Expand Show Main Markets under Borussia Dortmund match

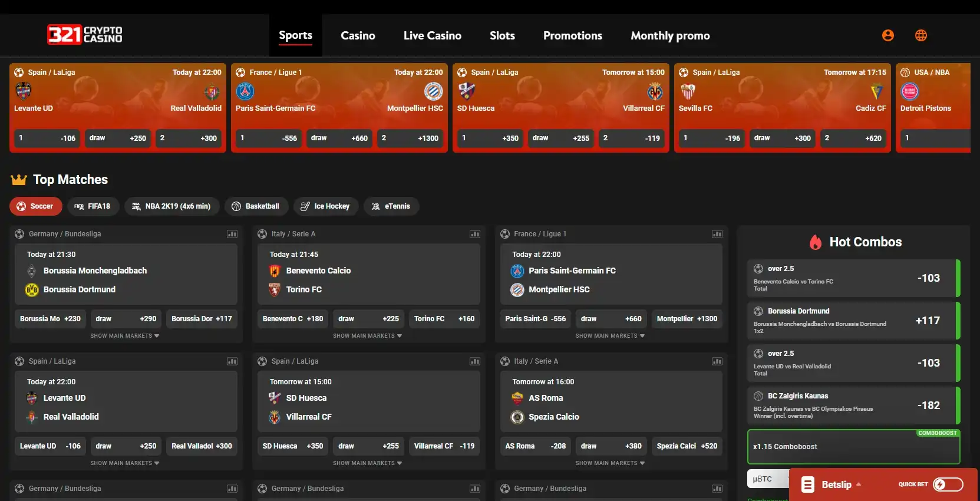point(125,336)
